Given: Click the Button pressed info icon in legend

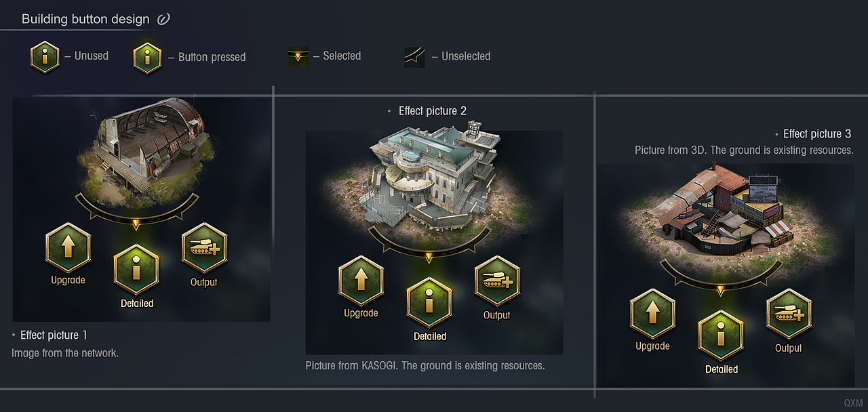Looking at the screenshot, I should [x=147, y=58].
